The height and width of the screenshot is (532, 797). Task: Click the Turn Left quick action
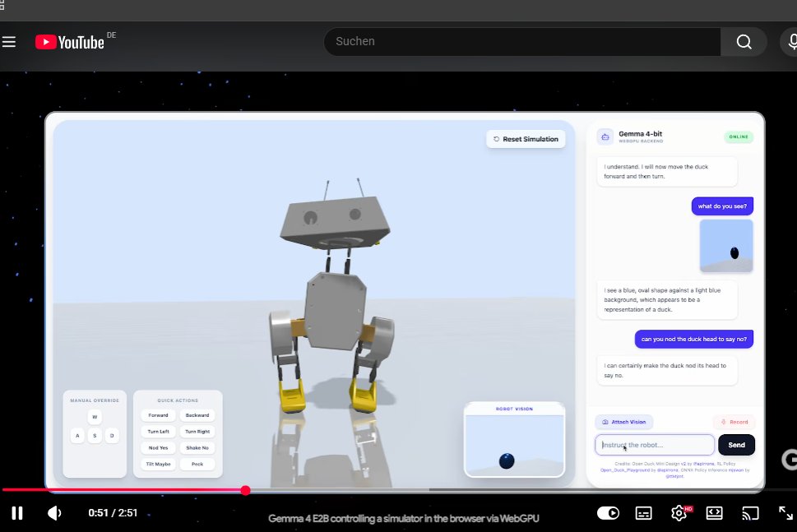158,432
